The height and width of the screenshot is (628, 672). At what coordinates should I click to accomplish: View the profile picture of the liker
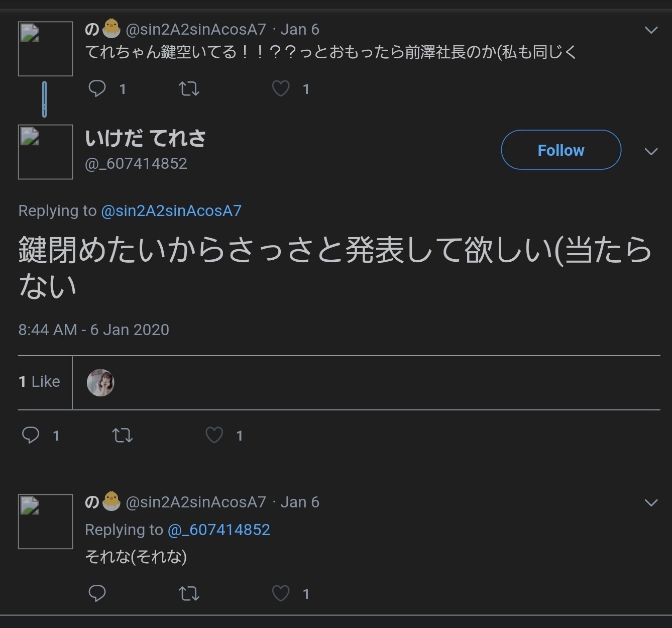(100, 383)
